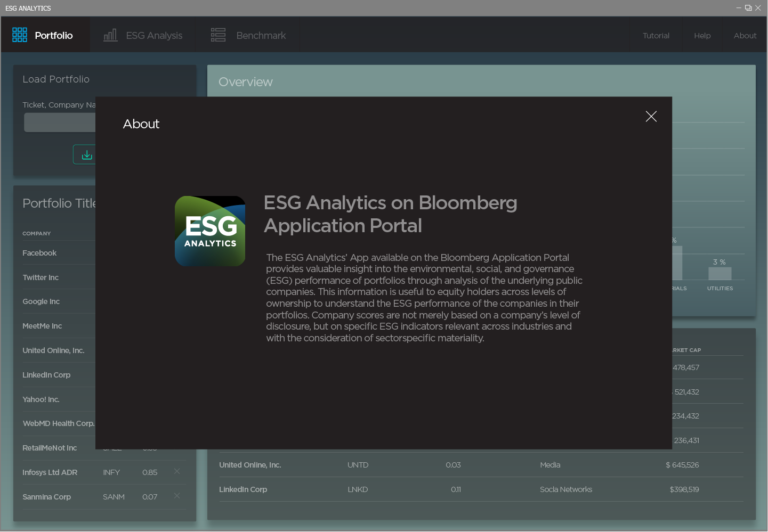This screenshot has width=768, height=532.
Task: Select United Online, Inc. in portfolio sidebar
Action: (53, 350)
